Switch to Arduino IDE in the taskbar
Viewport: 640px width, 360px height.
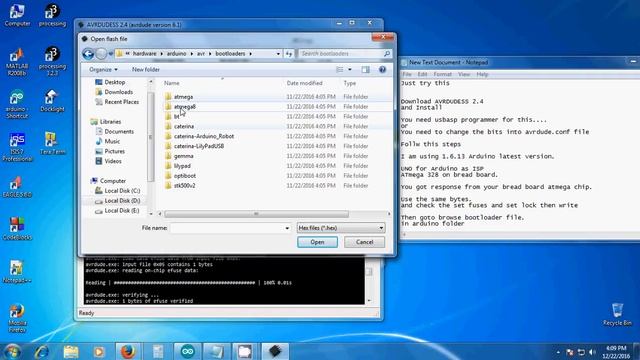pos(188,351)
